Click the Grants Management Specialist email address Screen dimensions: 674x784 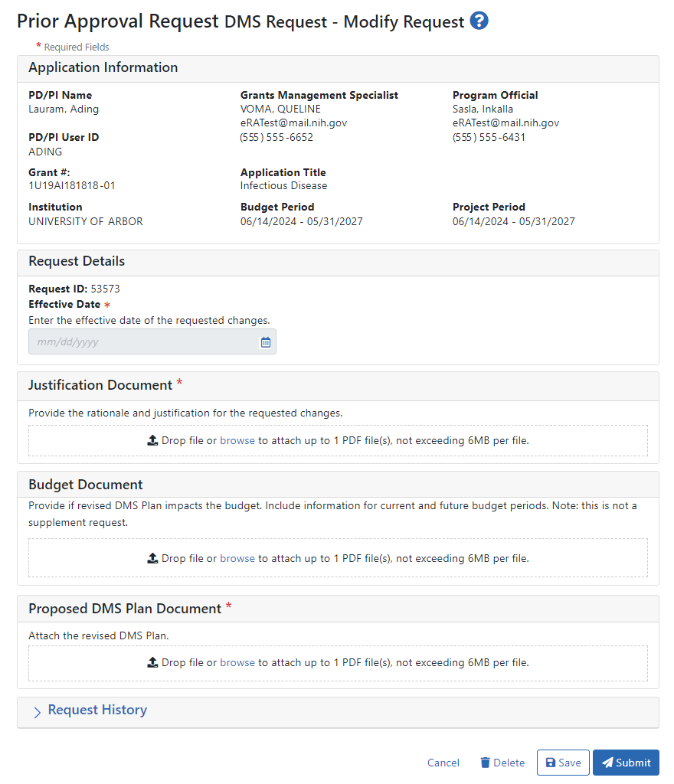[x=293, y=122]
